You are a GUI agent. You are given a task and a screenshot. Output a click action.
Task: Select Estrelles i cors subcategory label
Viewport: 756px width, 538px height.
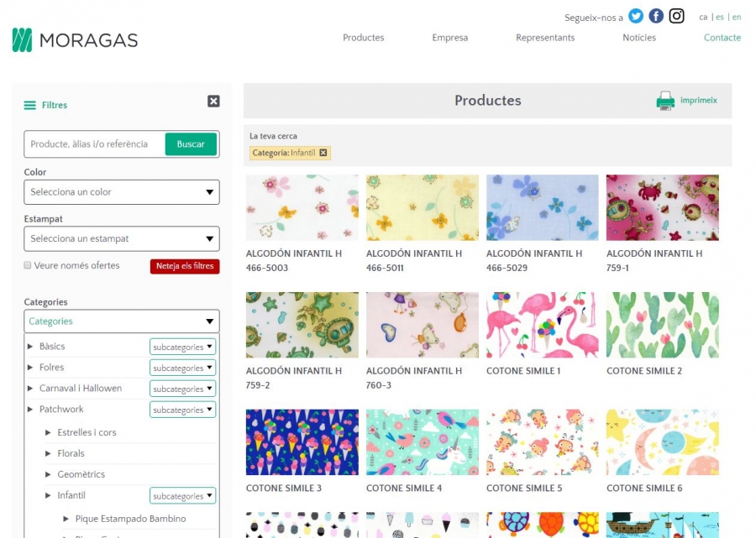pos(87,432)
